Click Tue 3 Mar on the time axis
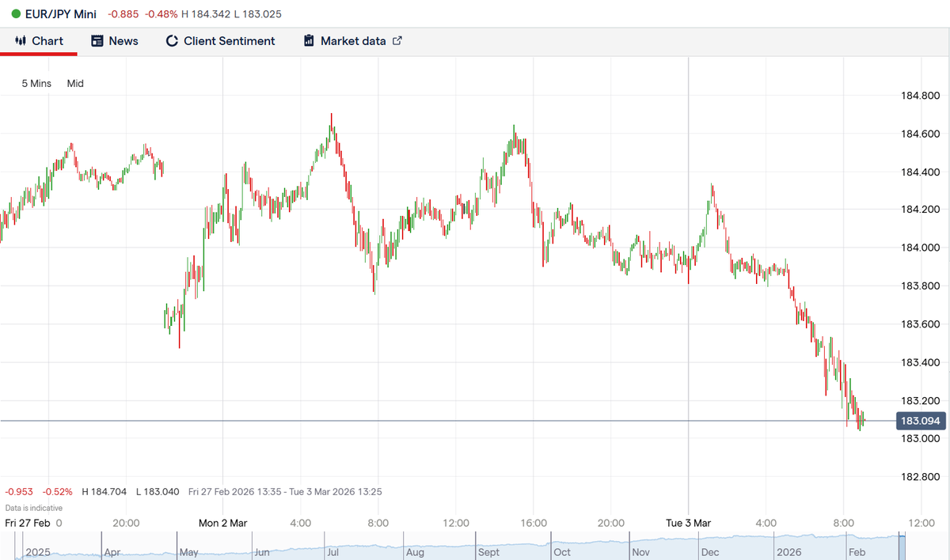 point(688,523)
